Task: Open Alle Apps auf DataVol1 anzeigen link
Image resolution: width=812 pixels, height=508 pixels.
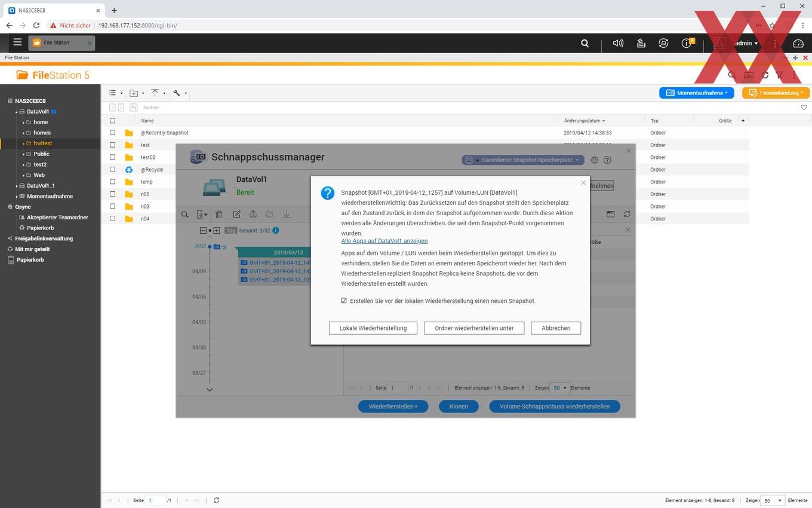Action: [385, 241]
